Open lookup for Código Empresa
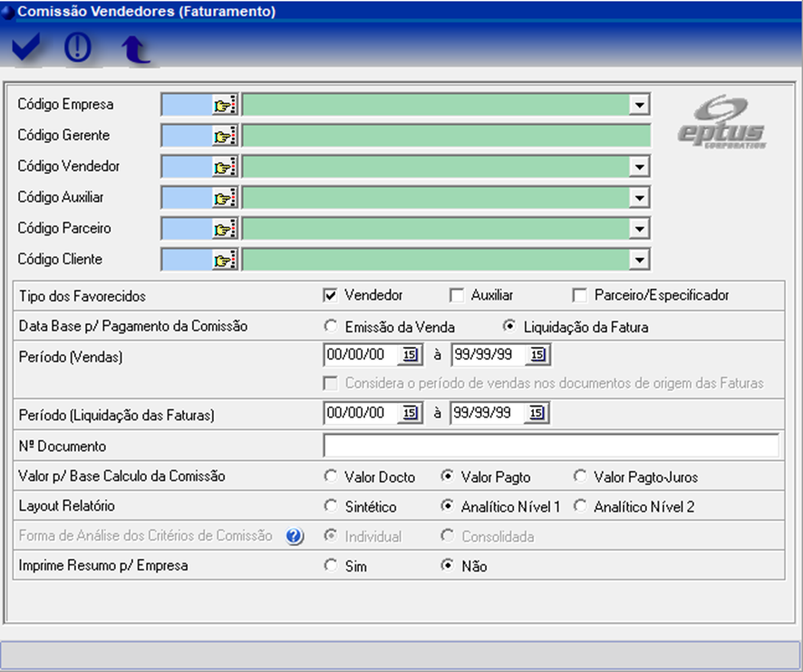 coord(224,105)
